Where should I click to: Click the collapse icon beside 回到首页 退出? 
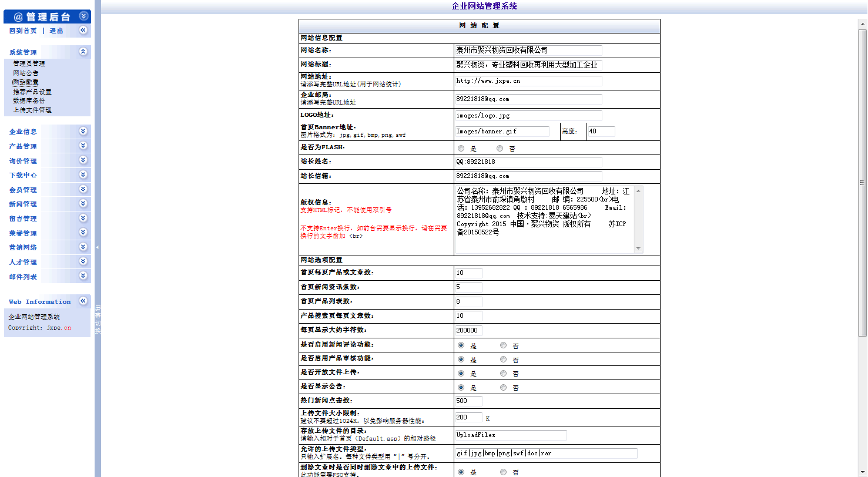click(x=83, y=30)
